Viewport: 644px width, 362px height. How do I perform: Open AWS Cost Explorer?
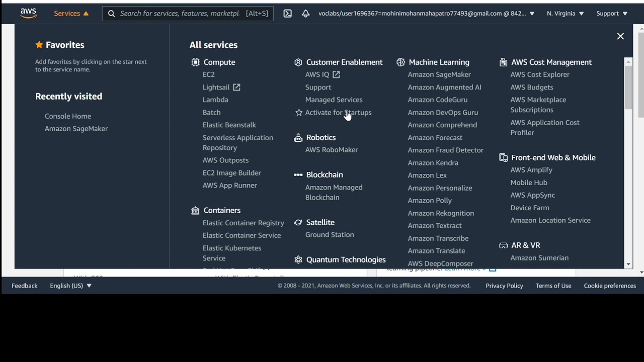click(540, 74)
